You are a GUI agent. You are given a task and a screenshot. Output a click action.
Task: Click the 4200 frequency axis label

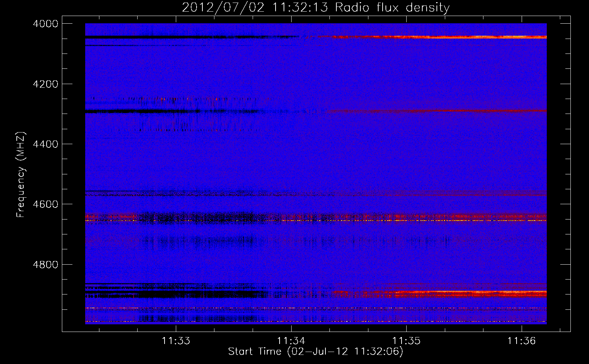(46, 84)
